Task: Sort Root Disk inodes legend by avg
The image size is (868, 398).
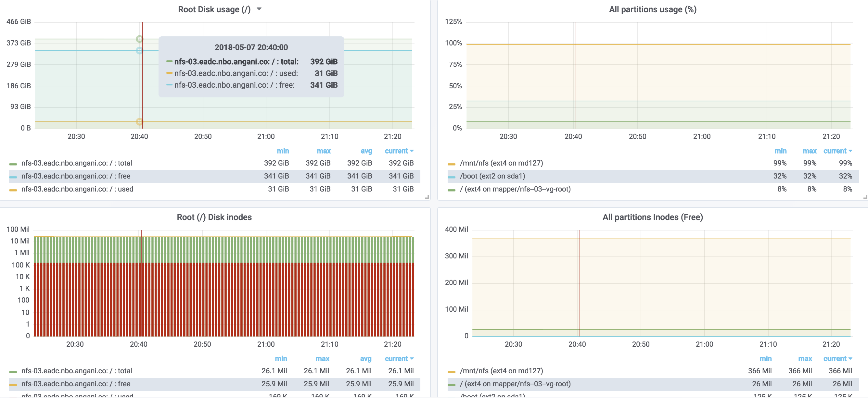Action: 365,359
